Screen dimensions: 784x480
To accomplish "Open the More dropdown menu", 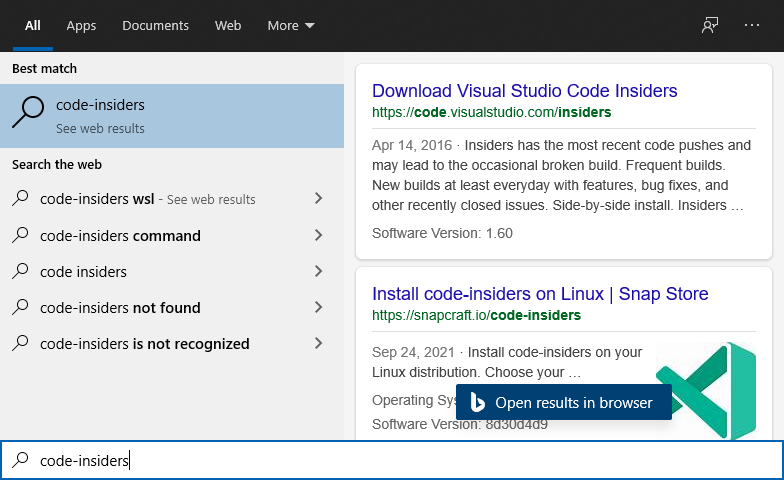I will pyautogui.click(x=290, y=26).
